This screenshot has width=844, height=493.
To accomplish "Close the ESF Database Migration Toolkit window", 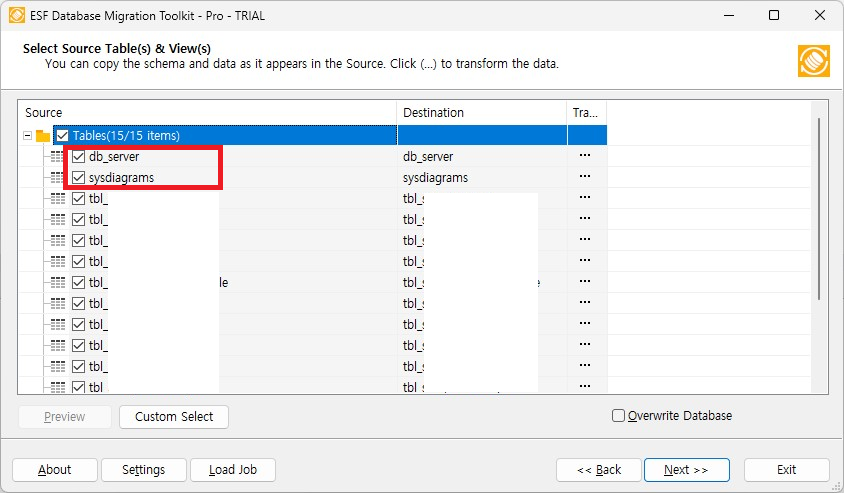I will click(x=820, y=15).
